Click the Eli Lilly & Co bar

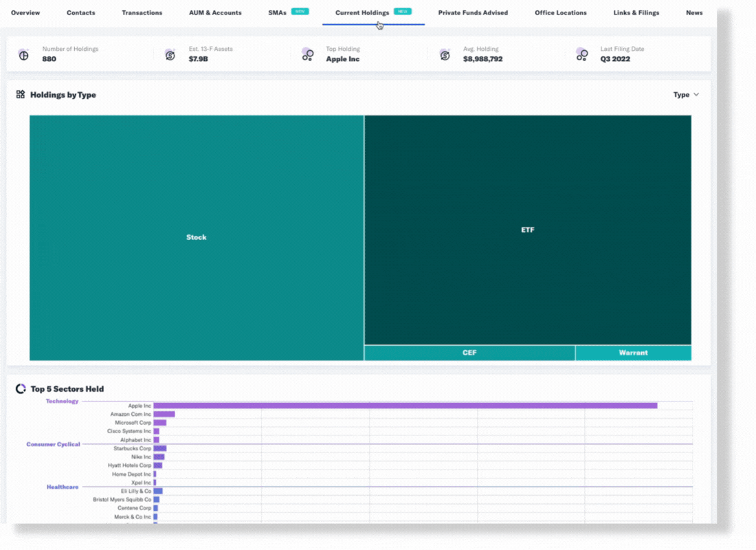(157, 491)
